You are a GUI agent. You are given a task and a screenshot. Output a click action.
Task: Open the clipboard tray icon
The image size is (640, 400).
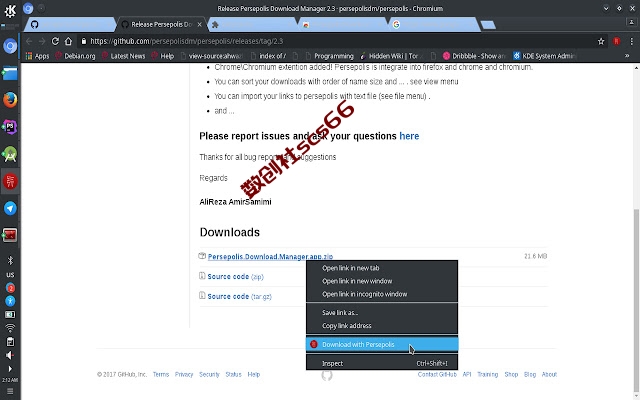[x=10, y=342]
